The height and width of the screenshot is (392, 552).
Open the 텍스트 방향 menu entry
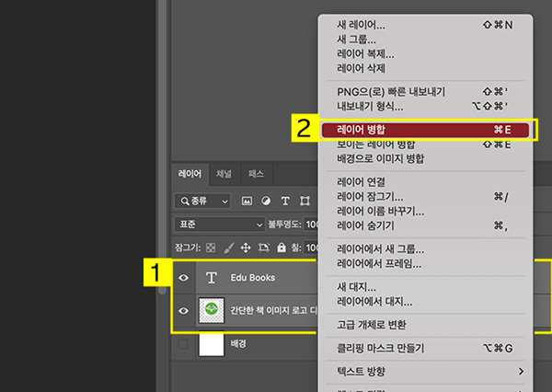(425, 371)
